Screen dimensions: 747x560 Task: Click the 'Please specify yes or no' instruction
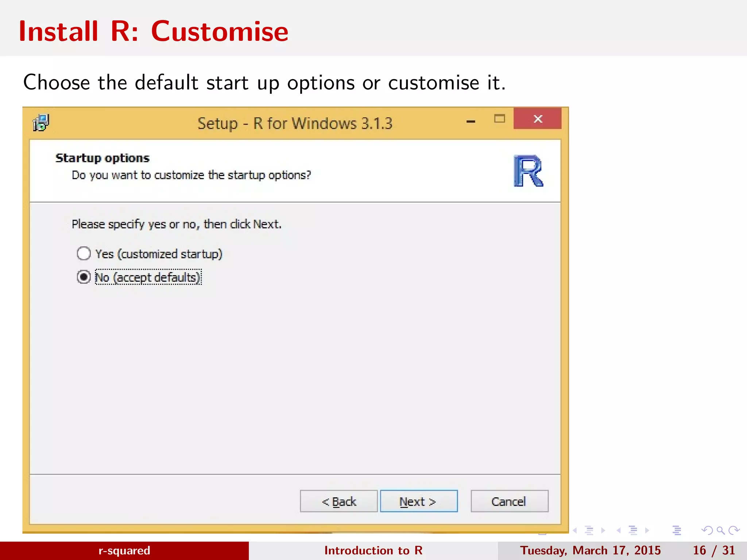177,224
